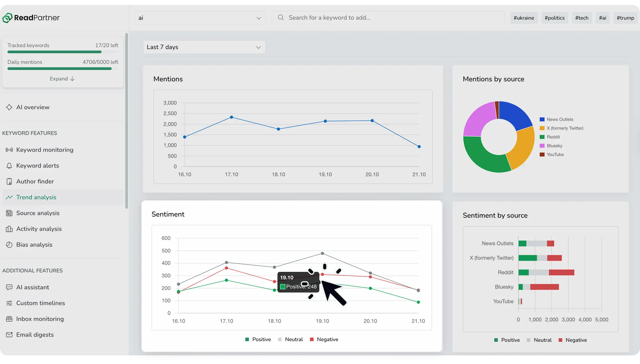
Task: Open Trend analysis in sidebar
Action: (x=36, y=197)
